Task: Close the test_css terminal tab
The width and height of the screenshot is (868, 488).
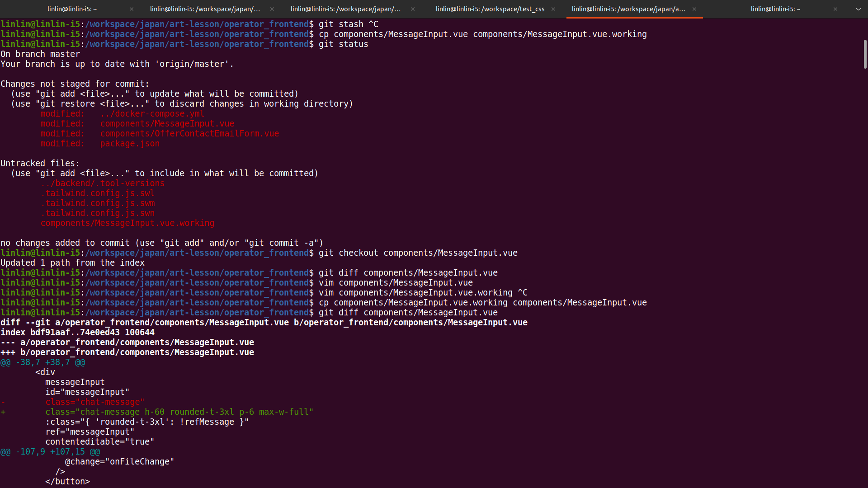Action: click(553, 9)
